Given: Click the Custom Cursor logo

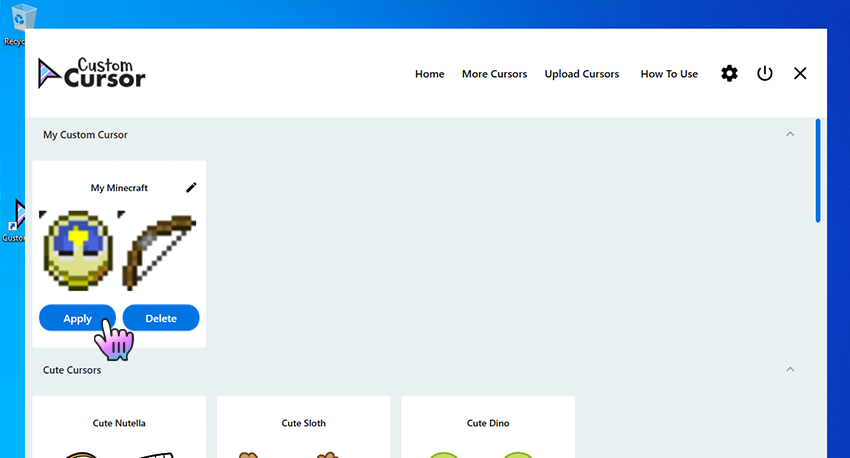Looking at the screenshot, I should pos(91,73).
